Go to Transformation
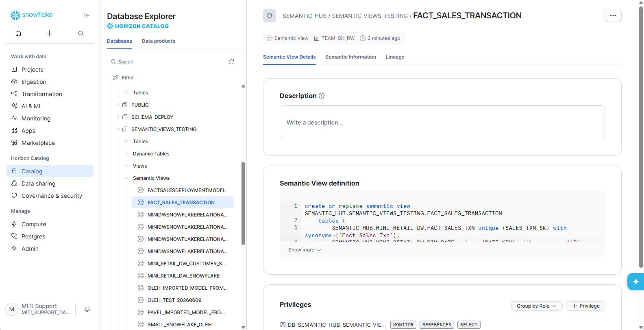The height and width of the screenshot is (330, 644). 50,94
